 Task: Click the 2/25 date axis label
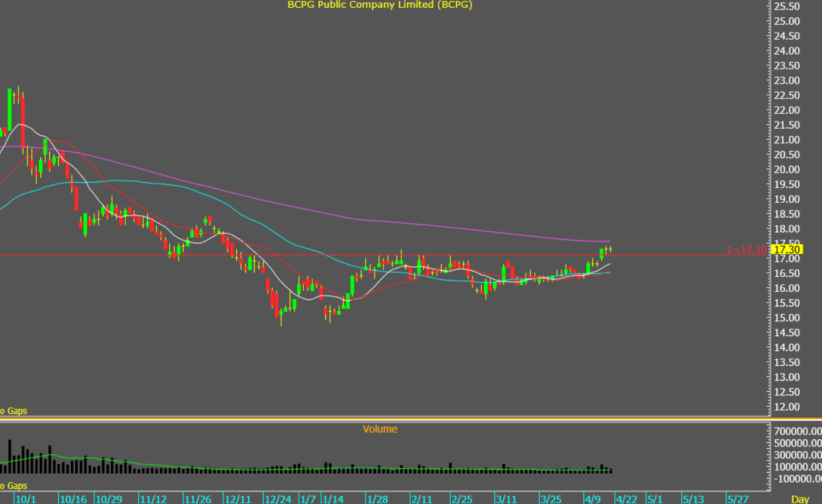click(x=461, y=499)
